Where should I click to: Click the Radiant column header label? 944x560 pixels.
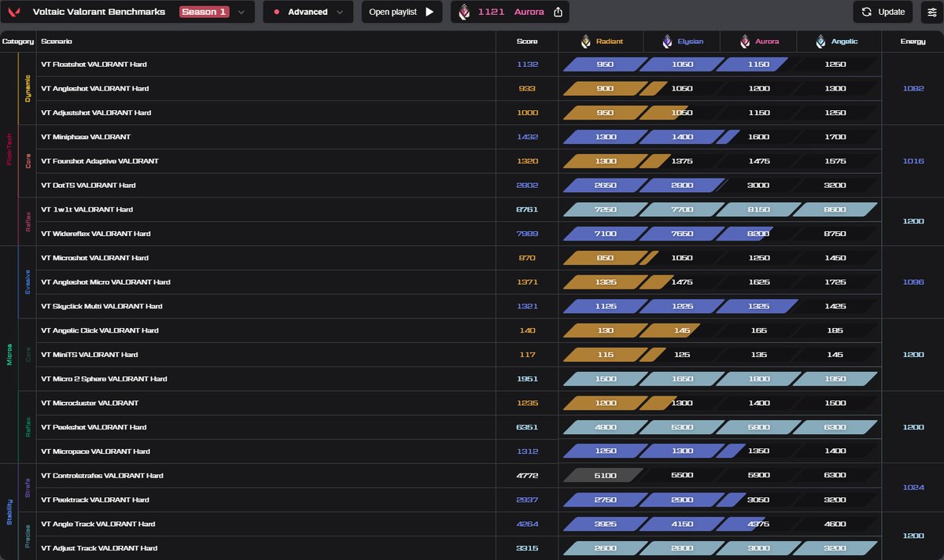point(610,42)
